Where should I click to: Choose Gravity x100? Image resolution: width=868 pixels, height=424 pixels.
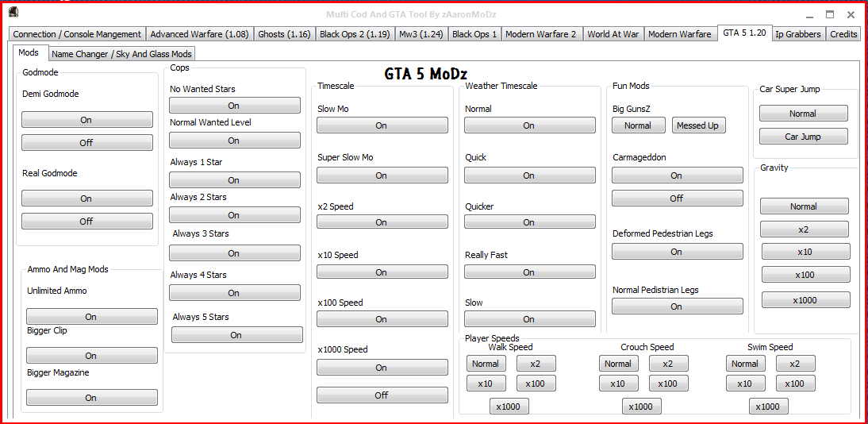(806, 275)
